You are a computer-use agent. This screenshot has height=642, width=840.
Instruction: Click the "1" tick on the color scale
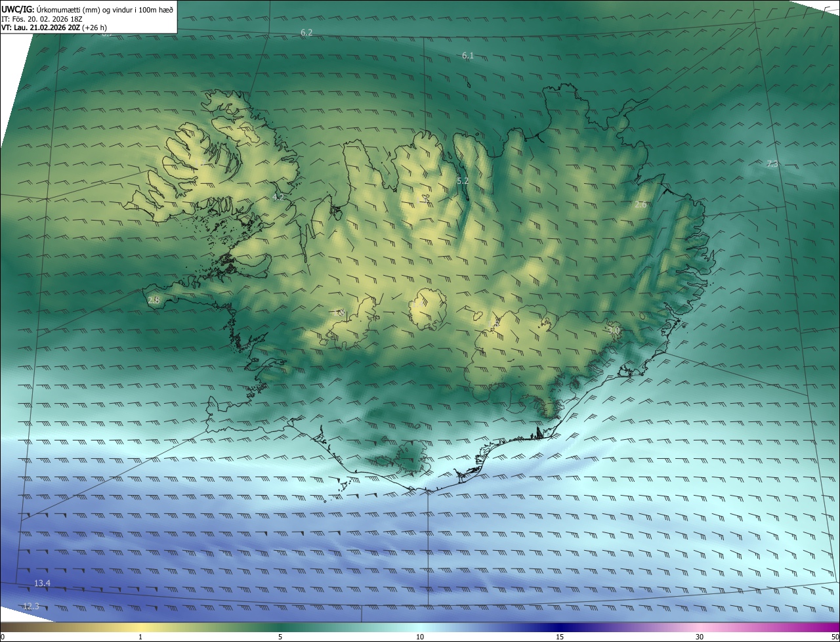tap(140, 637)
